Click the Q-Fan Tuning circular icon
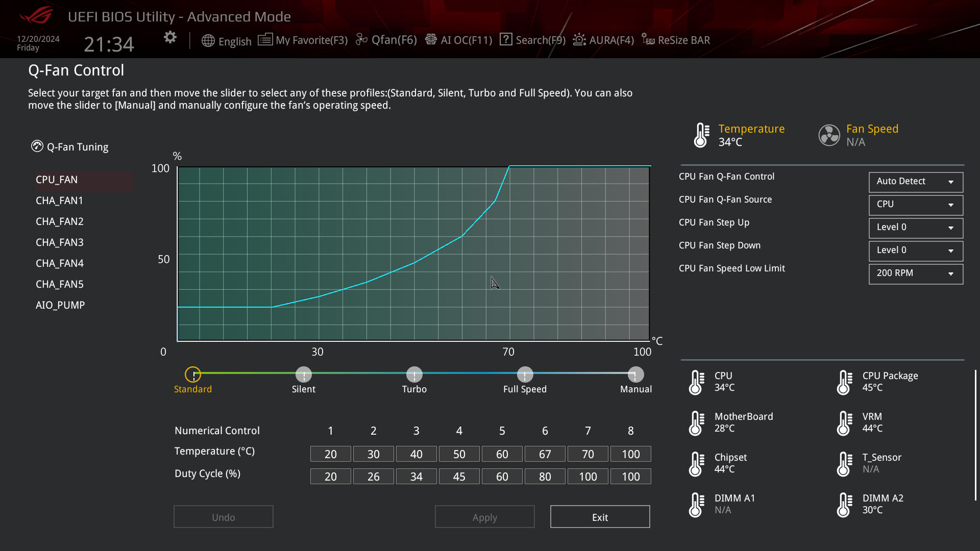 37,146
